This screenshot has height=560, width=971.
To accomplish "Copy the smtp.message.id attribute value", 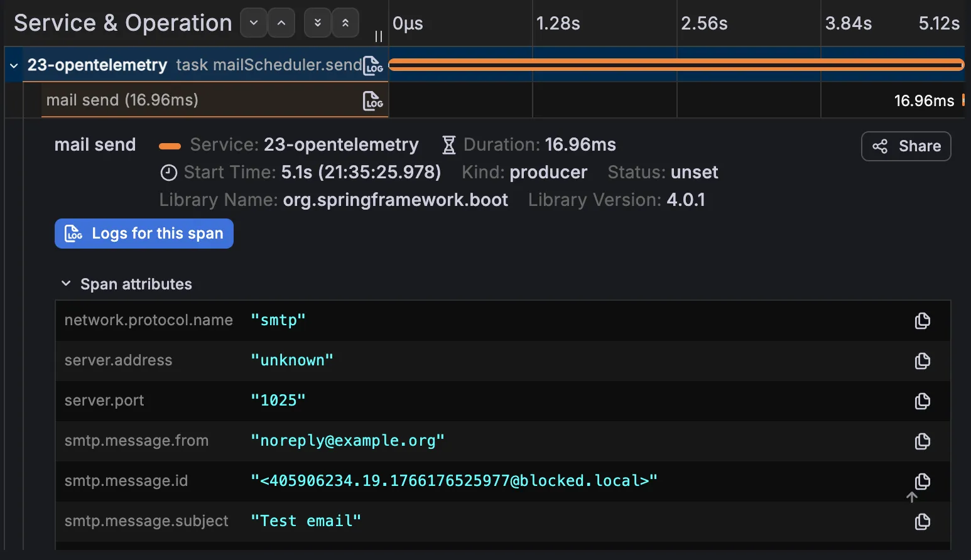I will (922, 482).
